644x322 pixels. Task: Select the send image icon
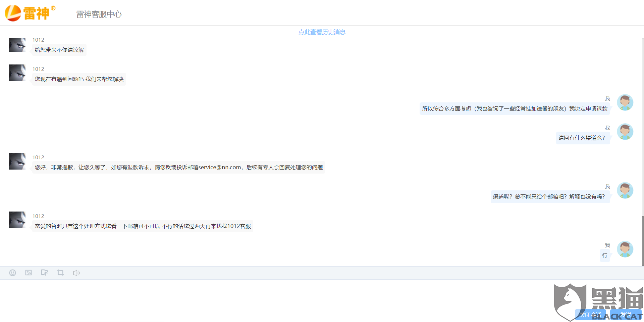pos(29,273)
